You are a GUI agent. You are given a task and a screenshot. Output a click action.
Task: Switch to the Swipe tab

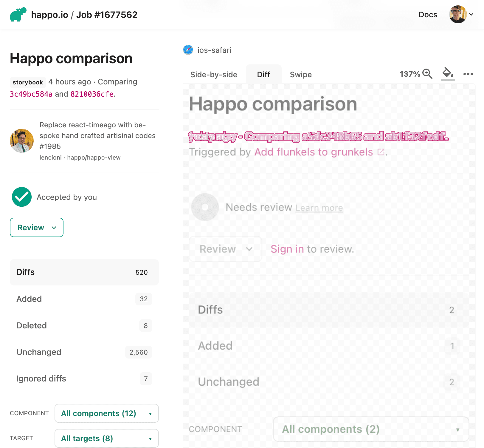coord(300,74)
